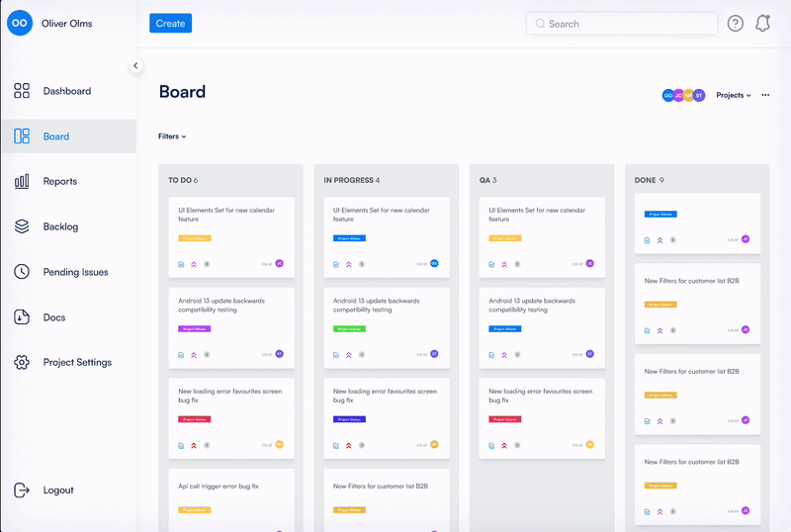This screenshot has height=532, width=791.
Task: Click the Create button
Action: click(x=170, y=23)
